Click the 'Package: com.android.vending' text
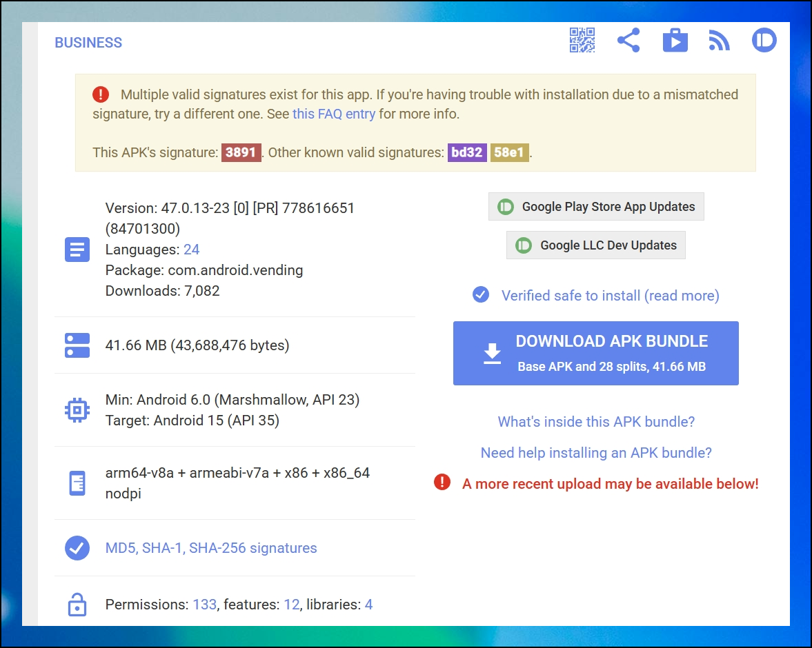Viewport: 812px width, 648px height. click(204, 270)
